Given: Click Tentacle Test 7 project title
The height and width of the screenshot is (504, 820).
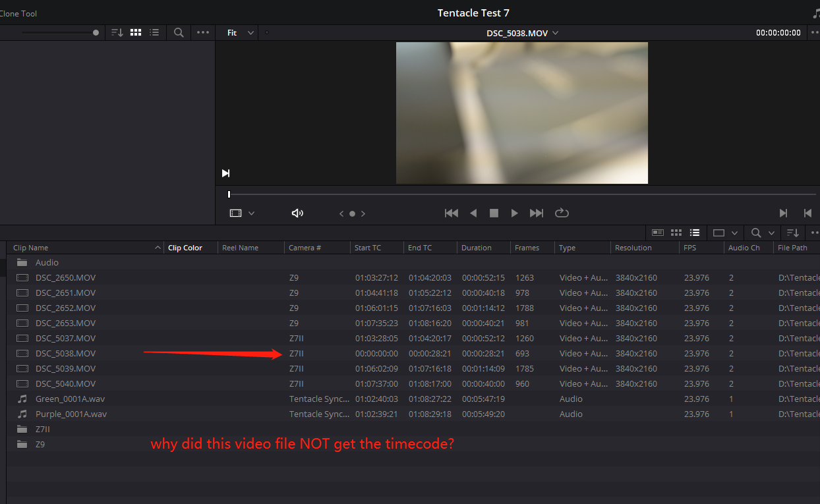Looking at the screenshot, I should 473,13.
